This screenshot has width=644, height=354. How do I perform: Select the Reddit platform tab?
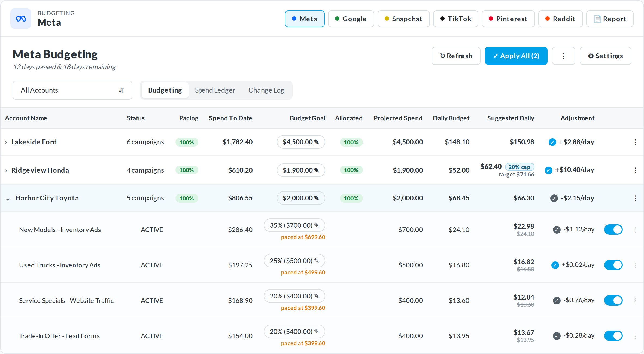pos(560,19)
